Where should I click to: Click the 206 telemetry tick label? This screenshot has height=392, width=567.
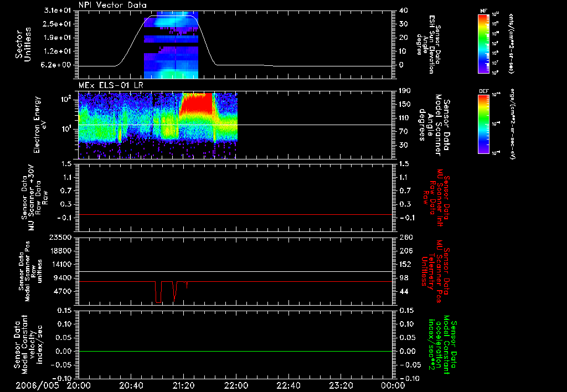(x=405, y=251)
